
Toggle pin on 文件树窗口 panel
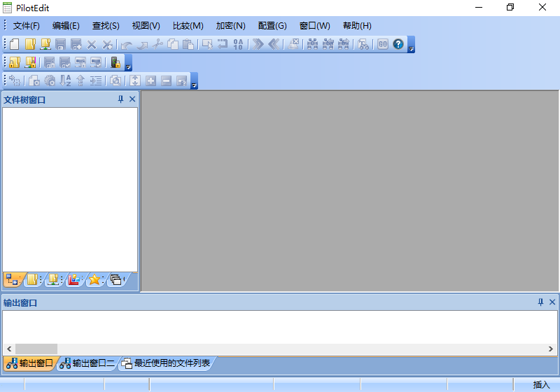[x=120, y=99]
